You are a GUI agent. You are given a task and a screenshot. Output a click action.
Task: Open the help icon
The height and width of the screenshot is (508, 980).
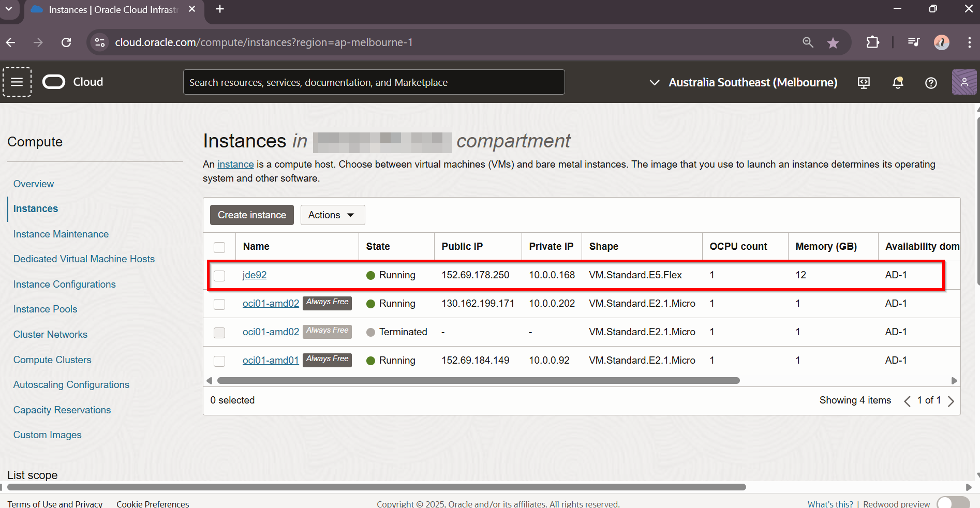931,82
